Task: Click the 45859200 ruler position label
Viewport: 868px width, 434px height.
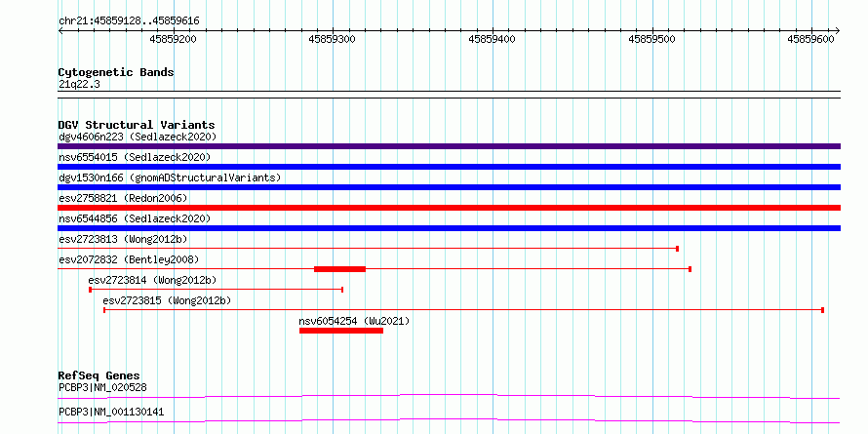Action: click(x=174, y=39)
